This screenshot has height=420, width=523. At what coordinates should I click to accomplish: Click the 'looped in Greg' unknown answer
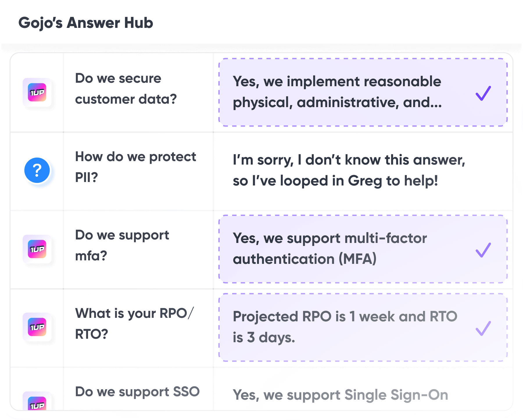click(x=349, y=170)
